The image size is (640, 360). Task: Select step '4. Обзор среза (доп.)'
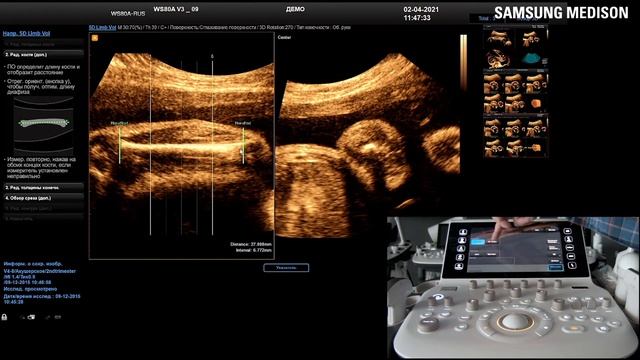(43, 198)
